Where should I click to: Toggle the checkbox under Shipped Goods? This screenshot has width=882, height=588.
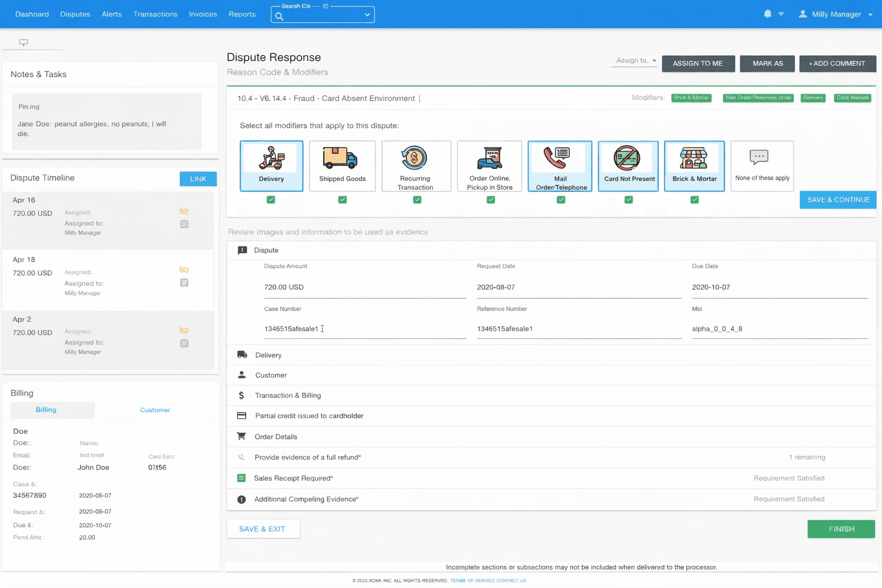click(x=343, y=200)
